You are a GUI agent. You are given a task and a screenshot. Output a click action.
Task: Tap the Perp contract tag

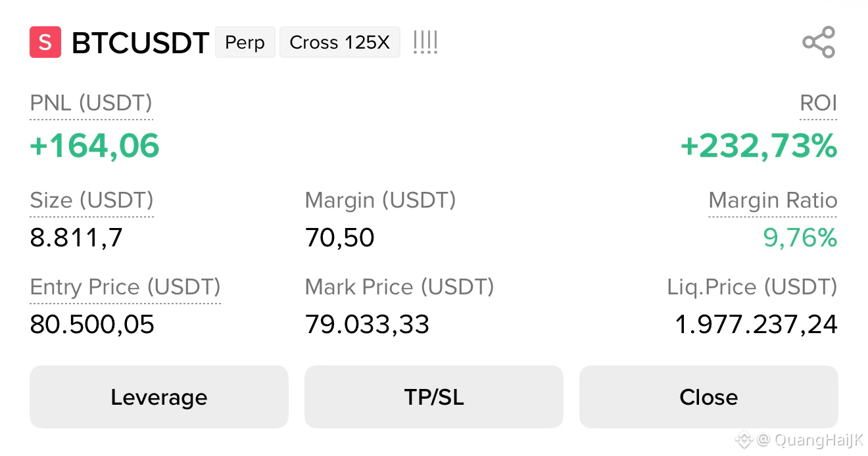245,42
